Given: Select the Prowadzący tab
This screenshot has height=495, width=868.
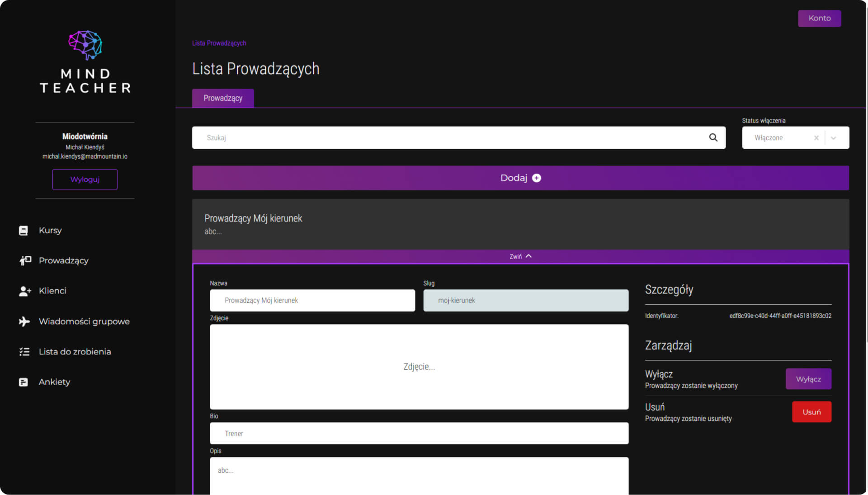Looking at the screenshot, I should point(223,98).
